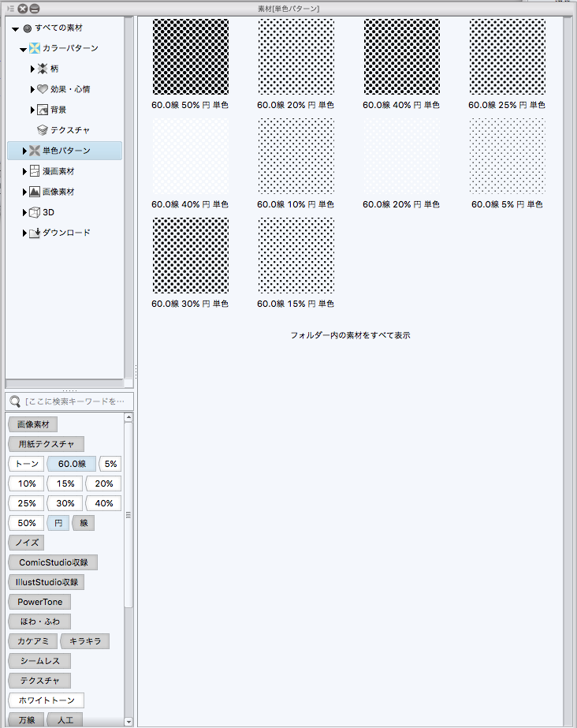The width and height of the screenshot is (577, 728).
Task: Click the 3D cube icon
Action: [35, 212]
